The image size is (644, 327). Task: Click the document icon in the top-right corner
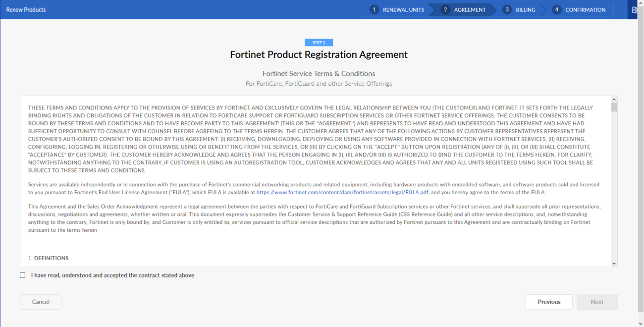(635, 10)
